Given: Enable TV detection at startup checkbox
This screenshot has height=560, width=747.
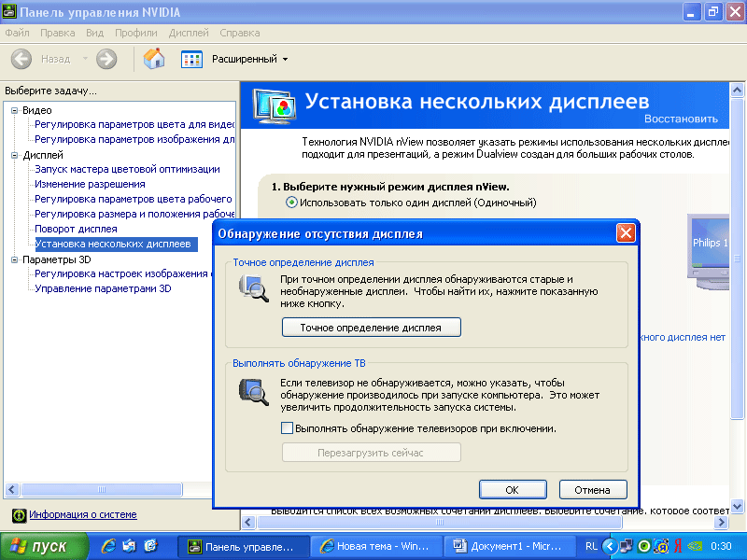Looking at the screenshot, I should pyautogui.click(x=287, y=428).
